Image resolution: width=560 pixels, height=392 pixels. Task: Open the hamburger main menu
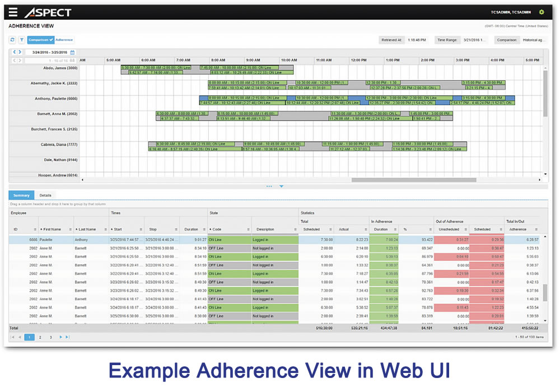(x=13, y=12)
